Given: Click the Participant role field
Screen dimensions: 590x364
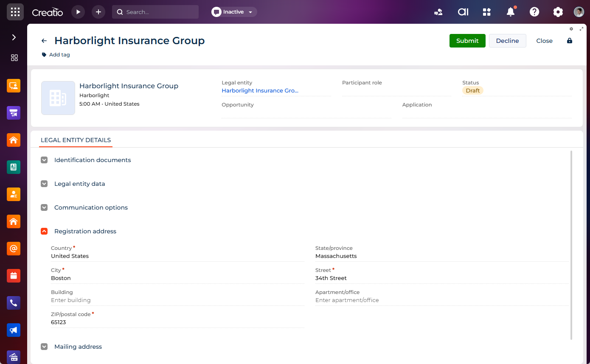Looking at the screenshot, I should [x=396, y=87].
